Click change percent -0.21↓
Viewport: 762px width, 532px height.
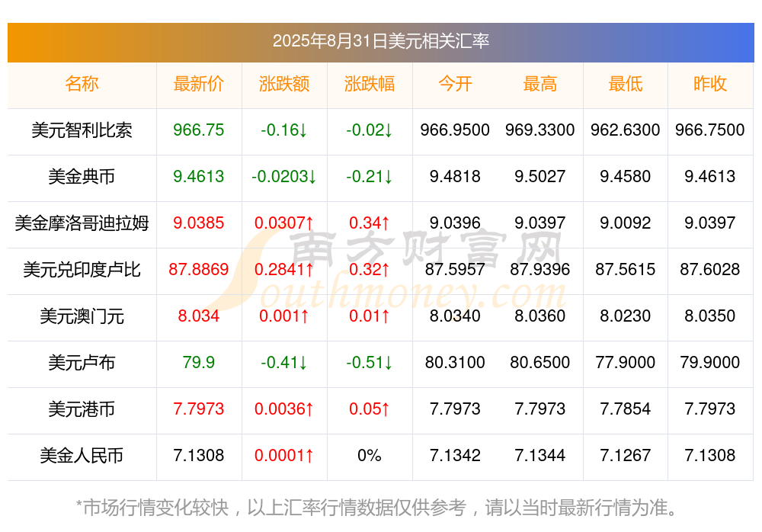370,177
